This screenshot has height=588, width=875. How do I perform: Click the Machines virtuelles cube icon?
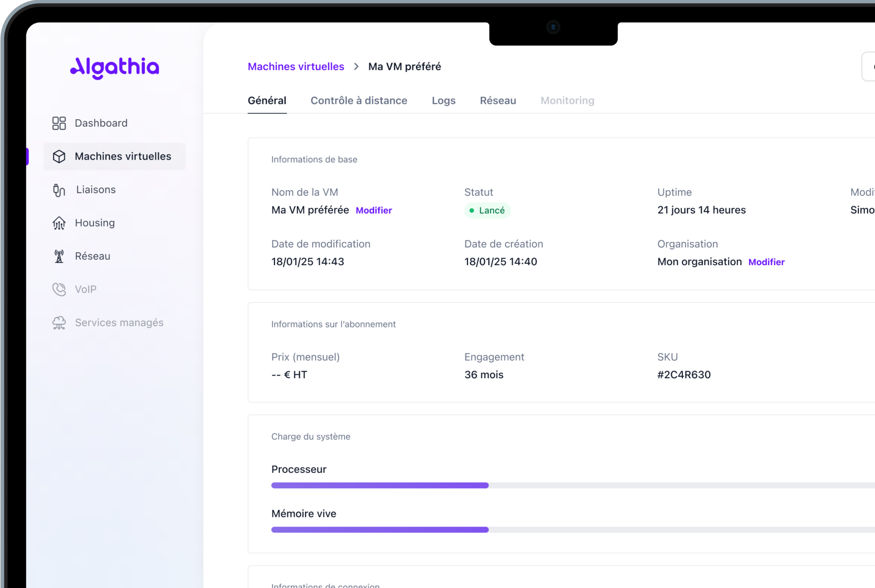pos(59,156)
